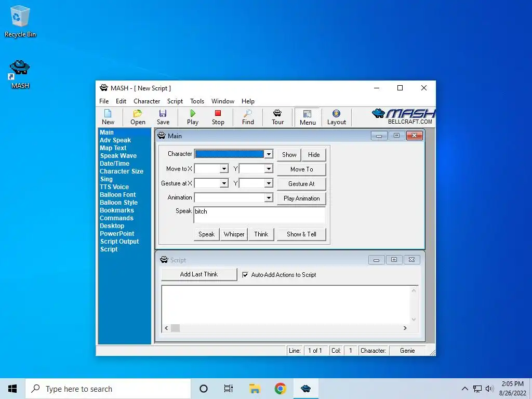Click MASH taskbar app icon
The height and width of the screenshot is (399, 532).
(305, 389)
